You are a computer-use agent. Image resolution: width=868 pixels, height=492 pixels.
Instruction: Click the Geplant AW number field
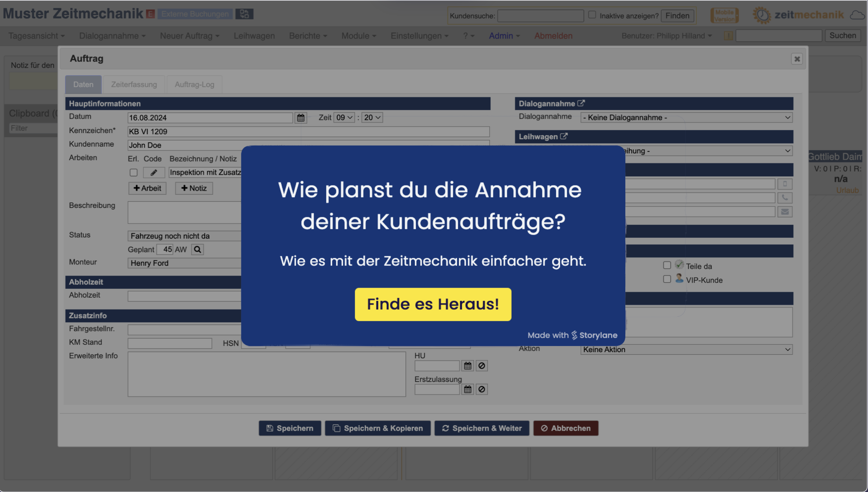(165, 249)
